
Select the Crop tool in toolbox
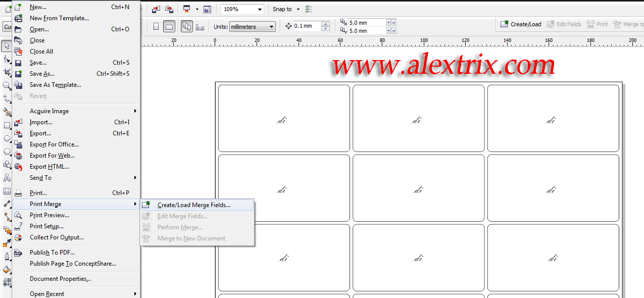pyautogui.click(x=7, y=73)
